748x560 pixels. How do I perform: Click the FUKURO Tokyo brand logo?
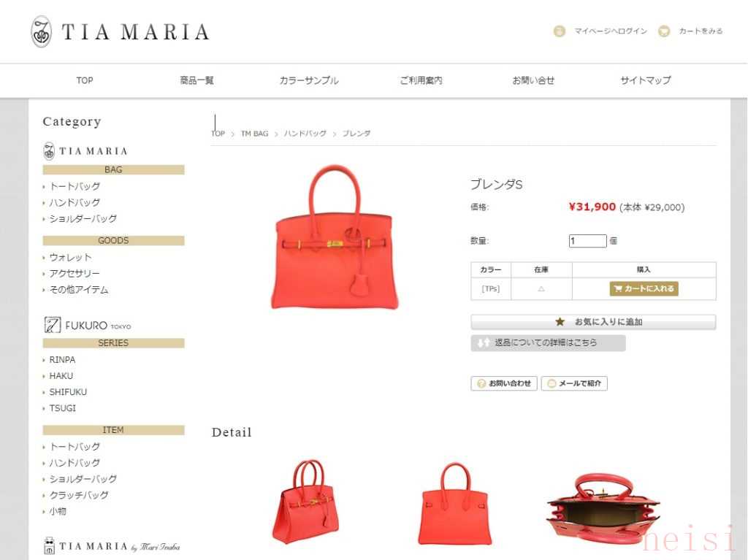coord(88,325)
